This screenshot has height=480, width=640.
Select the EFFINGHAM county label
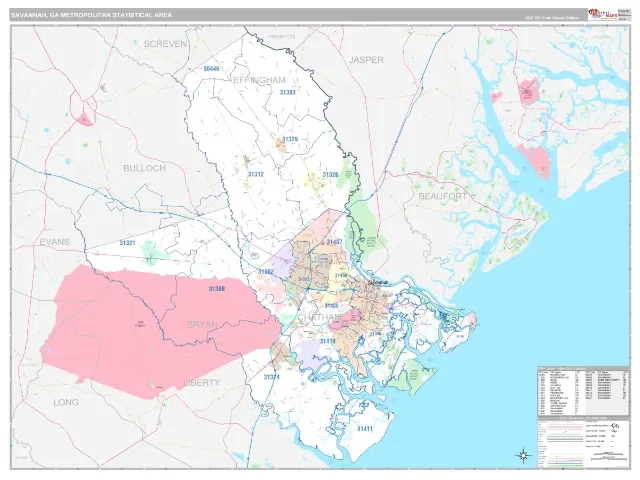[x=260, y=80]
